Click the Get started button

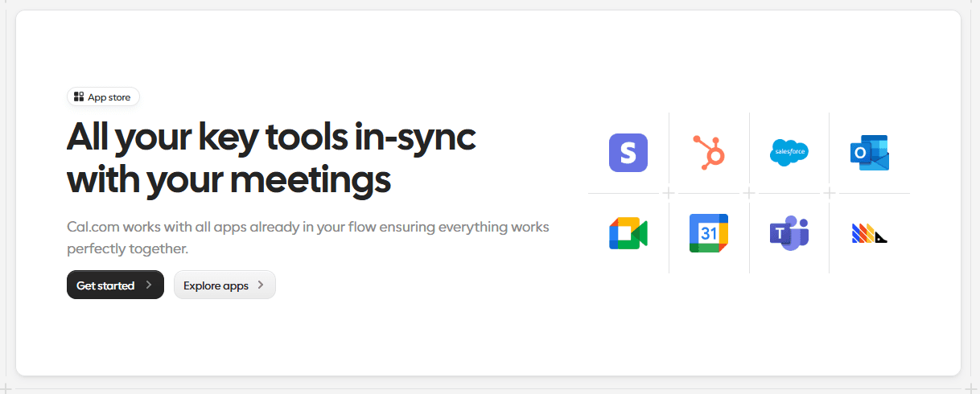pyautogui.click(x=115, y=285)
